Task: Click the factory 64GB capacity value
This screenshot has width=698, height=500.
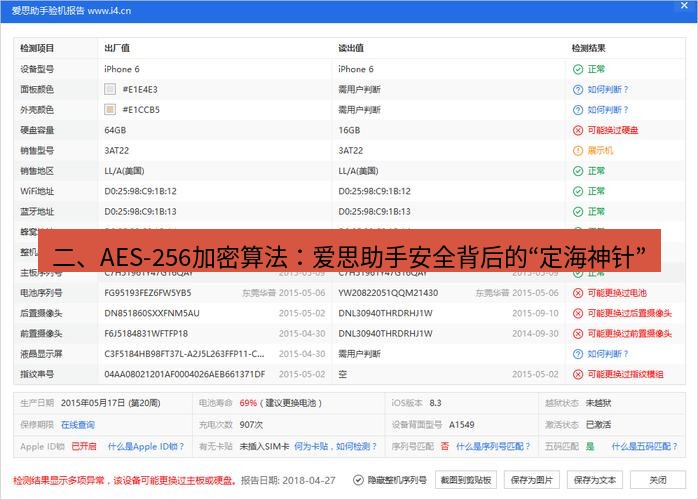Action: pyautogui.click(x=115, y=130)
